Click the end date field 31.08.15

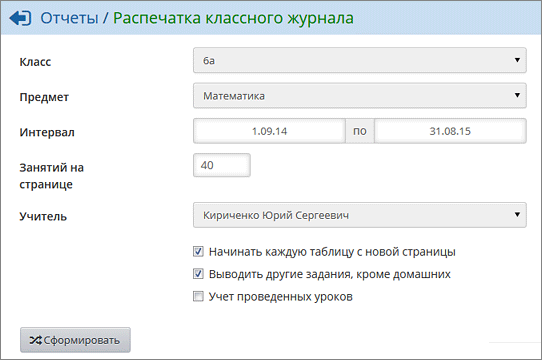(x=450, y=131)
